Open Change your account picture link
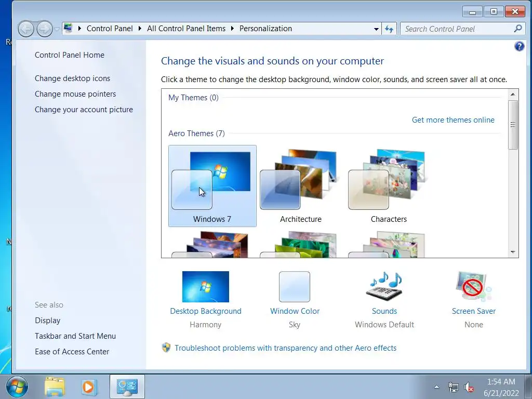Image resolution: width=532 pixels, height=399 pixels. click(84, 110)
